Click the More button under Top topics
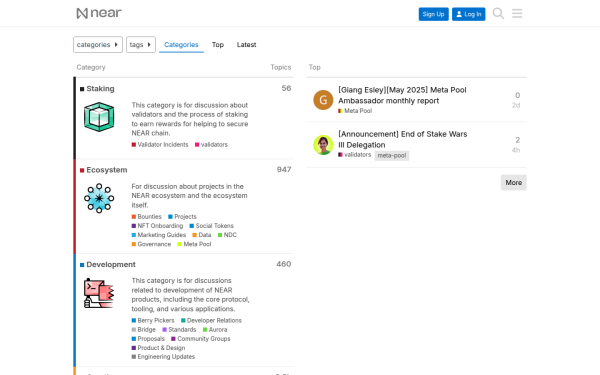The width and height of the screenshot is (600, 375). [514, 183]
